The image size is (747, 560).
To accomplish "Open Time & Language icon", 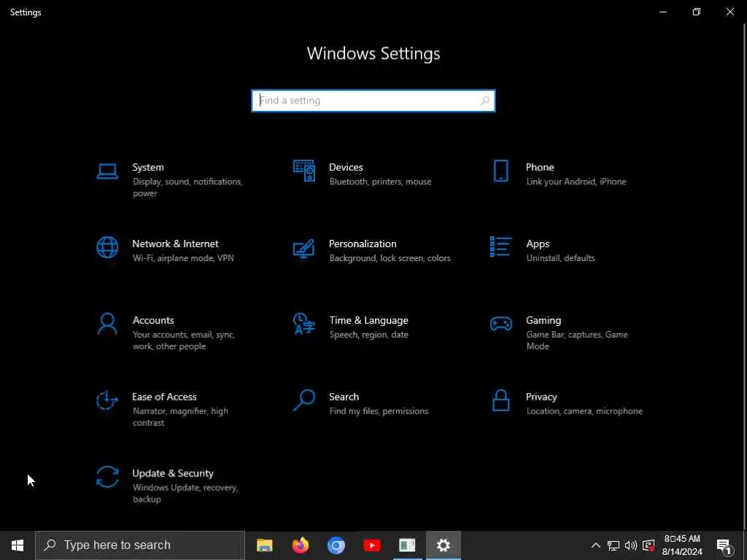I will click(x=304, y=324).
